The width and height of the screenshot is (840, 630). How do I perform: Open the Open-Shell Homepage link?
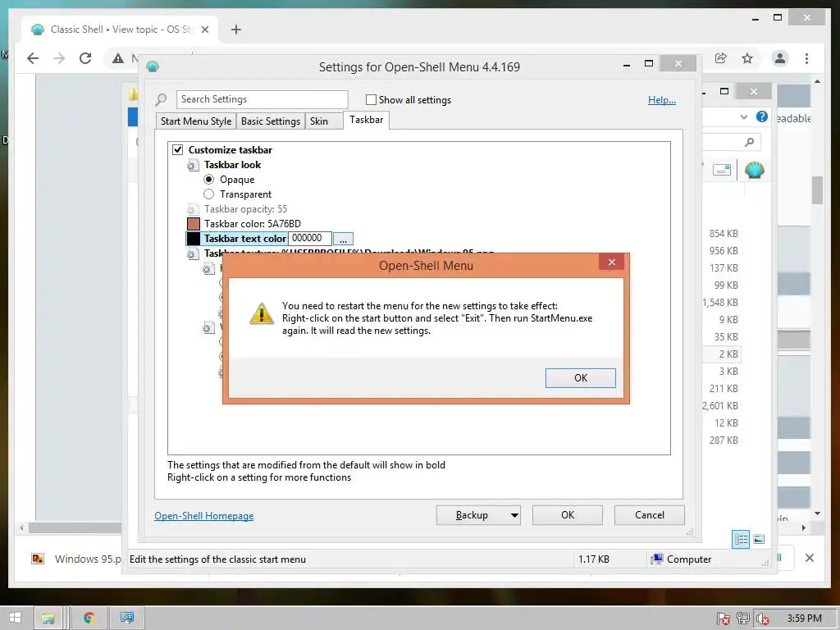click(204, 516)
